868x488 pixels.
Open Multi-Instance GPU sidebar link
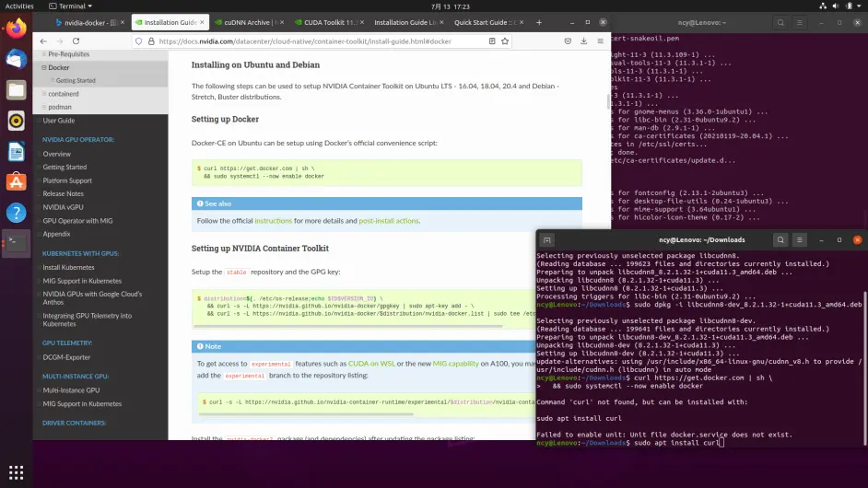coord(71,390)
